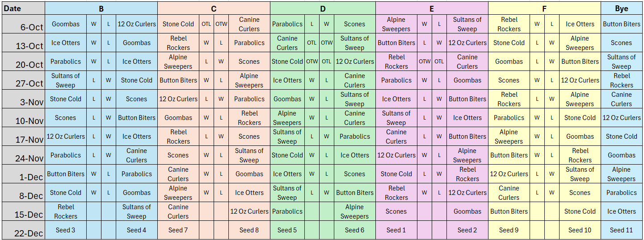The image size is (644, 240).
Task: Select the 22-Dec date cell
Action: point(22,230)
